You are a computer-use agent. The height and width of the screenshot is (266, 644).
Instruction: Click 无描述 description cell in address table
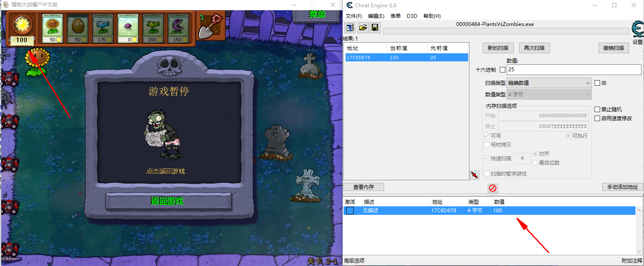[x=370, y=211]
